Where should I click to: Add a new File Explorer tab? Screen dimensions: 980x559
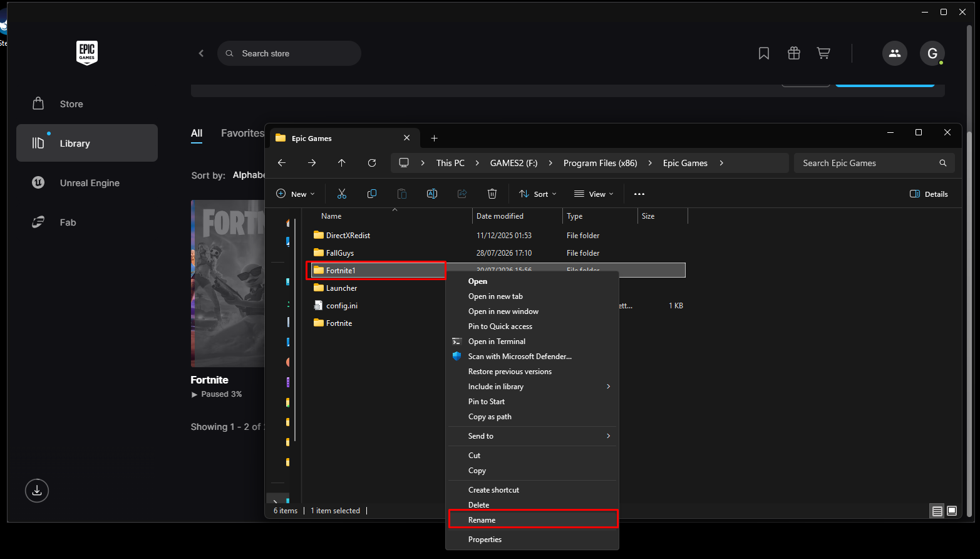pos(434,138)
